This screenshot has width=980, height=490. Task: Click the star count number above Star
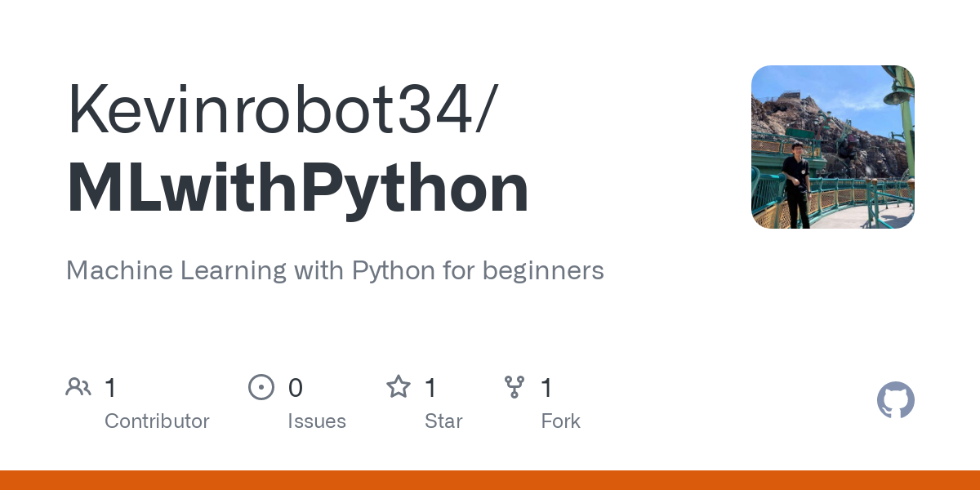tap(430, 388)
